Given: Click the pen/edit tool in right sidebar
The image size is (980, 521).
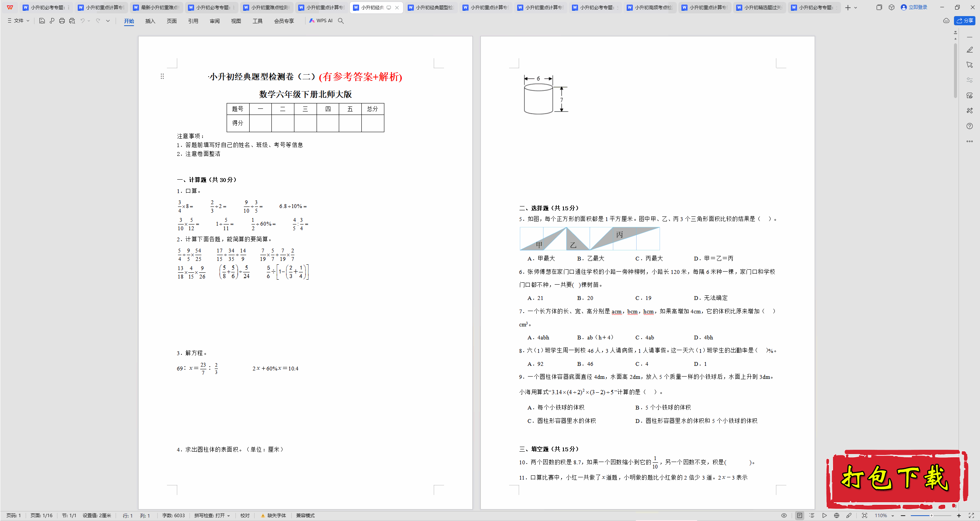Looking at the screenshot, I should [x=970, y=50].
